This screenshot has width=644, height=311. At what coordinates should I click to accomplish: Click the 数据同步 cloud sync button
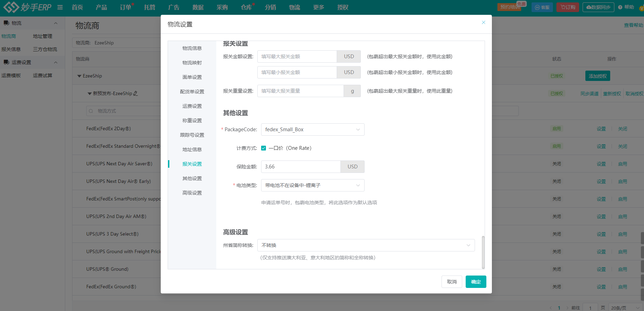[598, 7]
